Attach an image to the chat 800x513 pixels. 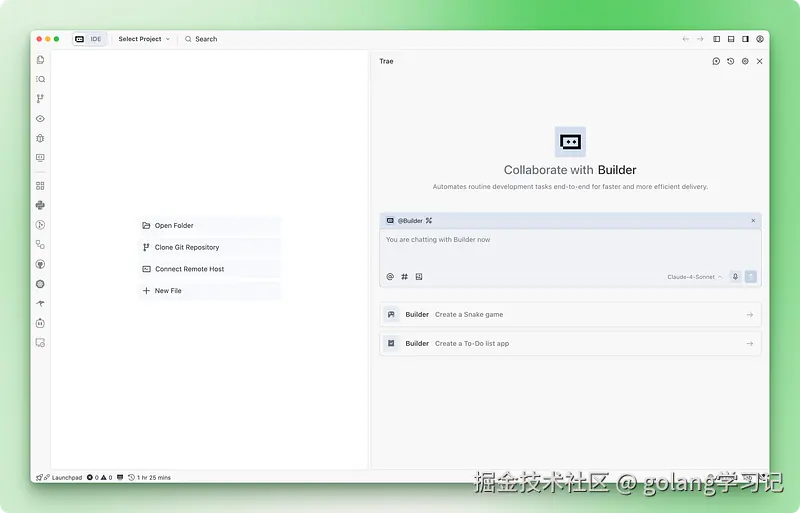coord(419,277)
